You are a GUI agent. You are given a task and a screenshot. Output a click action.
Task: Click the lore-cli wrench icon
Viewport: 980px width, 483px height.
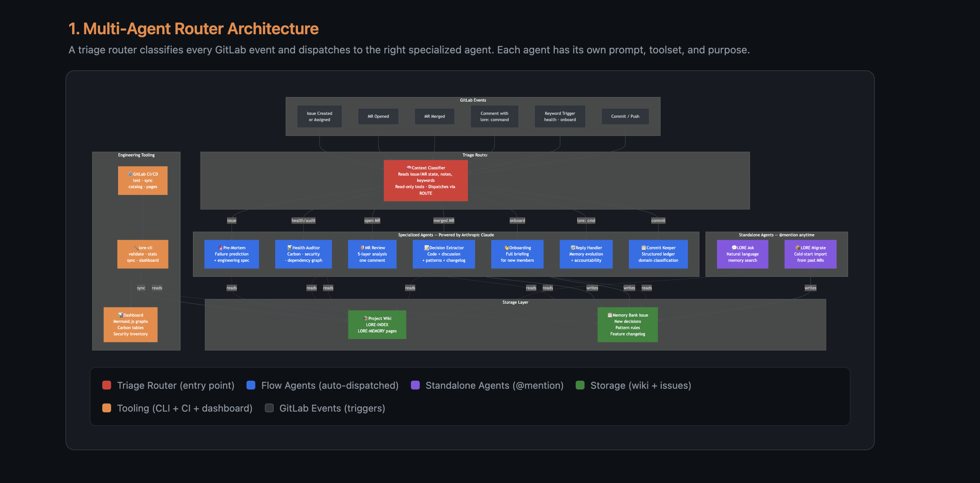coord(136,248)
